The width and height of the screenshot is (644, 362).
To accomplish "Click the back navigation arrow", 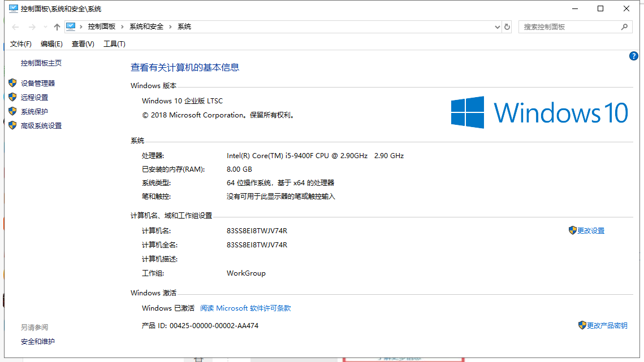I will pos(15,26).
